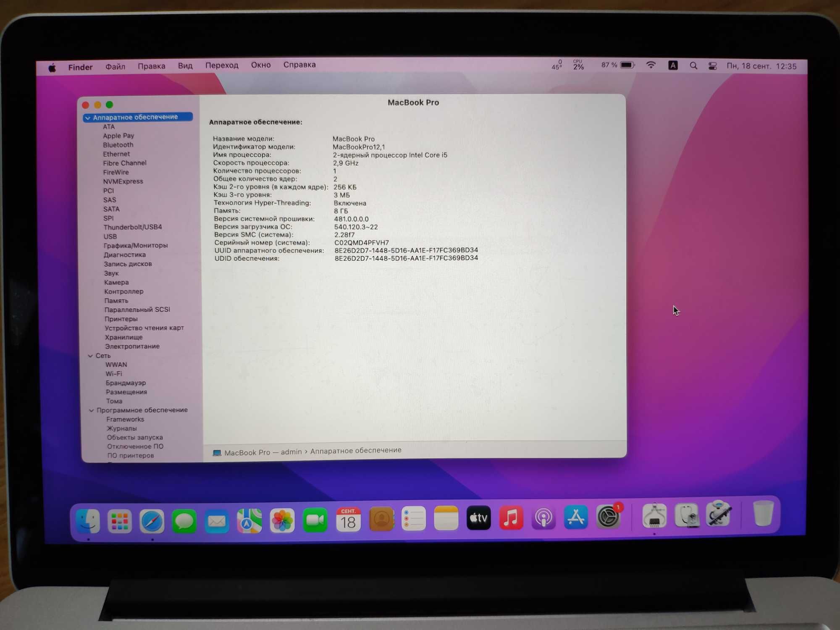Select Apple Pay in sidebar
This screenshot has height=630, width=840.
[x=118, y=136]
